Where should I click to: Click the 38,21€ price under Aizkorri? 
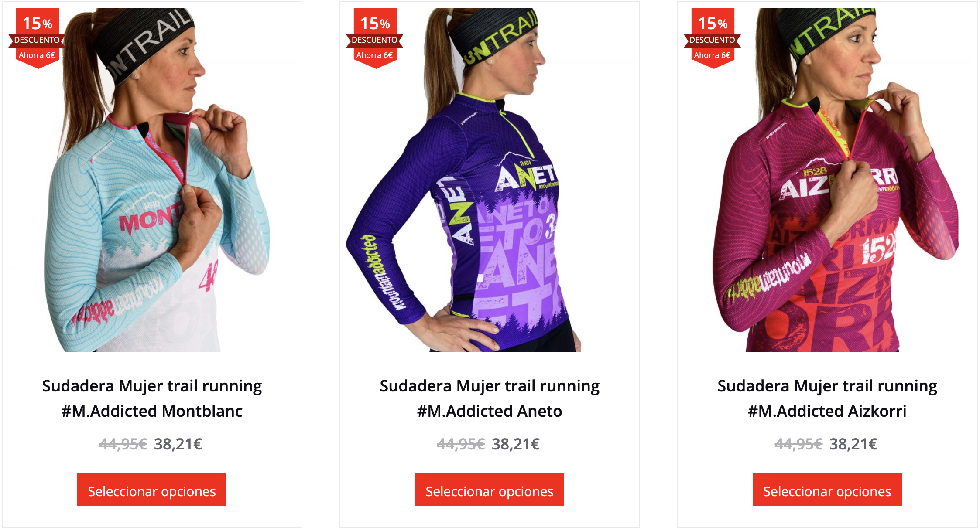[853, 444]
